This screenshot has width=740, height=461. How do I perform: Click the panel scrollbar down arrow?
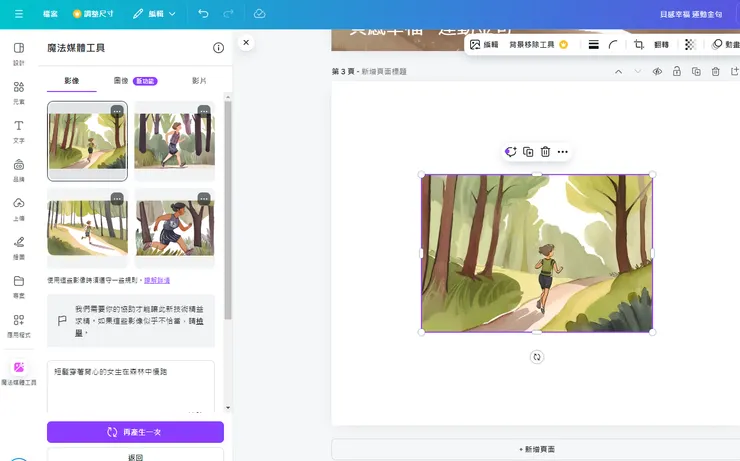click(228, 408)
